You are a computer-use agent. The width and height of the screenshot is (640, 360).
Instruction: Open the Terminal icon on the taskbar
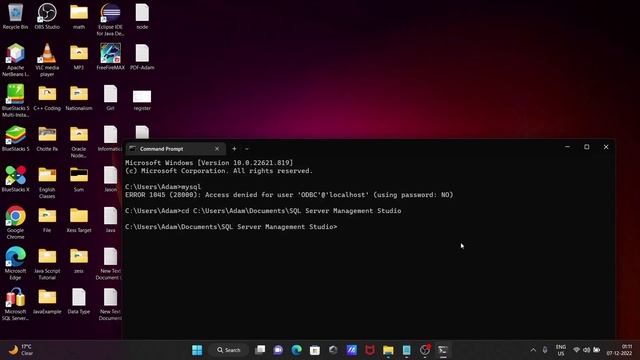pos(443,350)
